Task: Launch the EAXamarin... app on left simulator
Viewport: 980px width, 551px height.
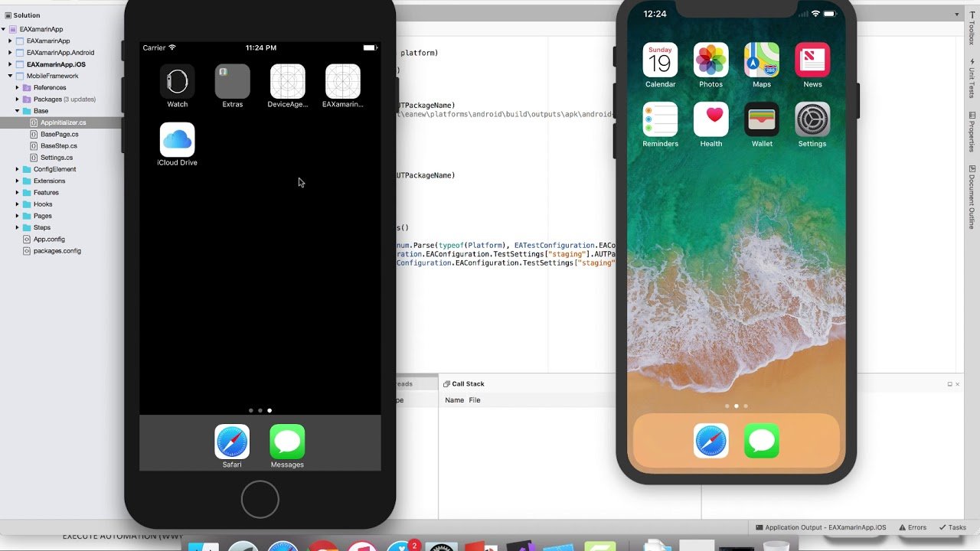Action: click(x=343, y=81)
